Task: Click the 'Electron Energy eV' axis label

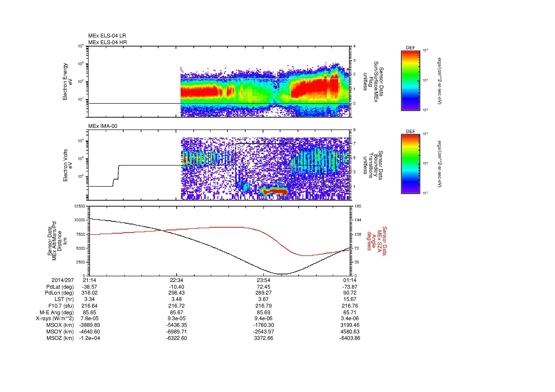Action: 67,82
